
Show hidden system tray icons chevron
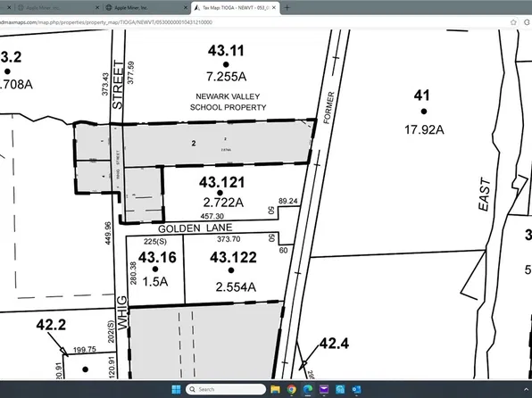[x=527, y=389]
